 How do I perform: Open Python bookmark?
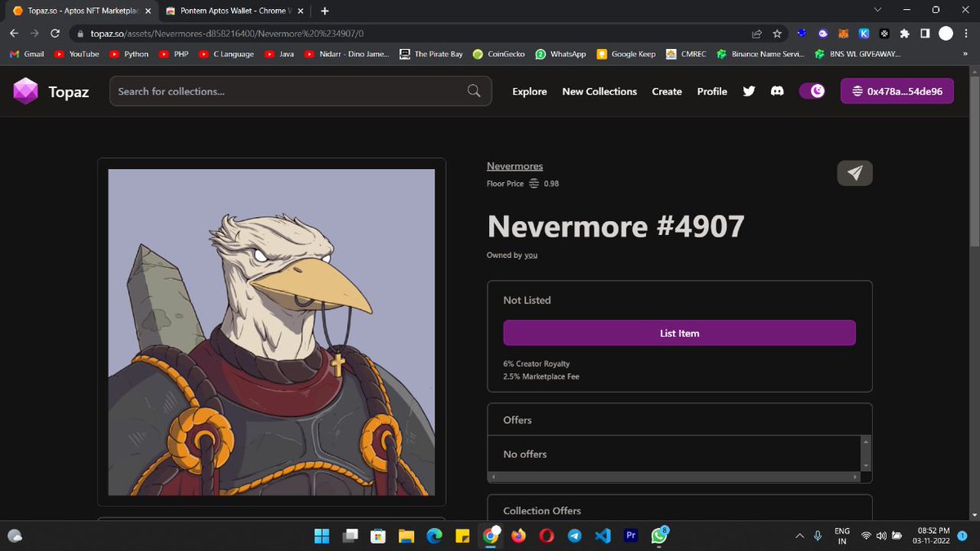coord(129,54)
